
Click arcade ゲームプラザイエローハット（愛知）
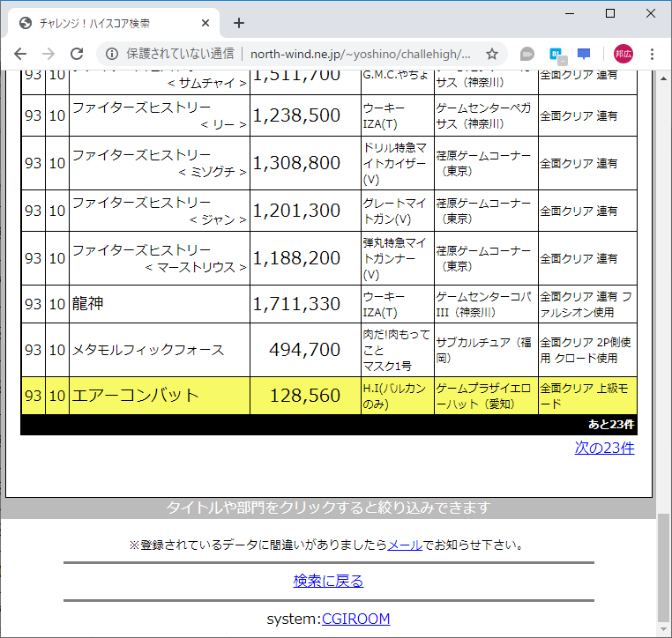tap(484, 396)
